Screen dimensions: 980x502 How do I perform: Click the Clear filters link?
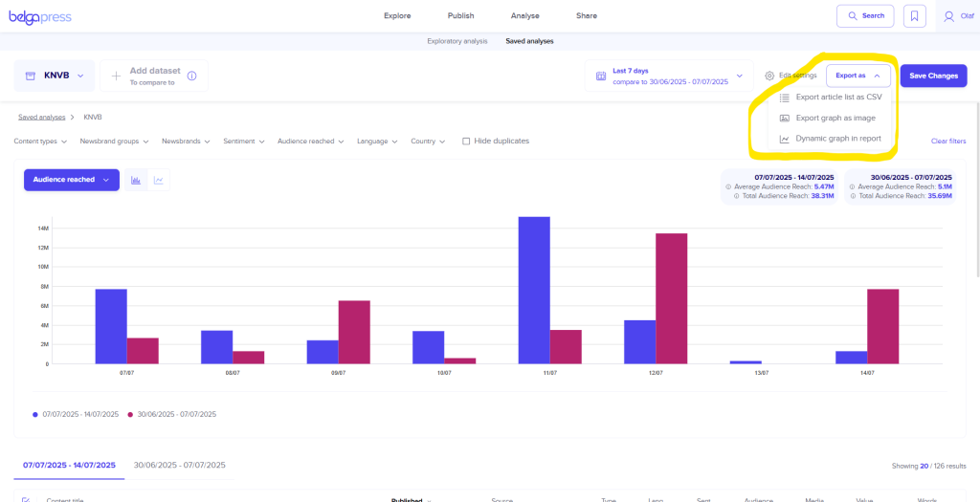tap(947, 142)
